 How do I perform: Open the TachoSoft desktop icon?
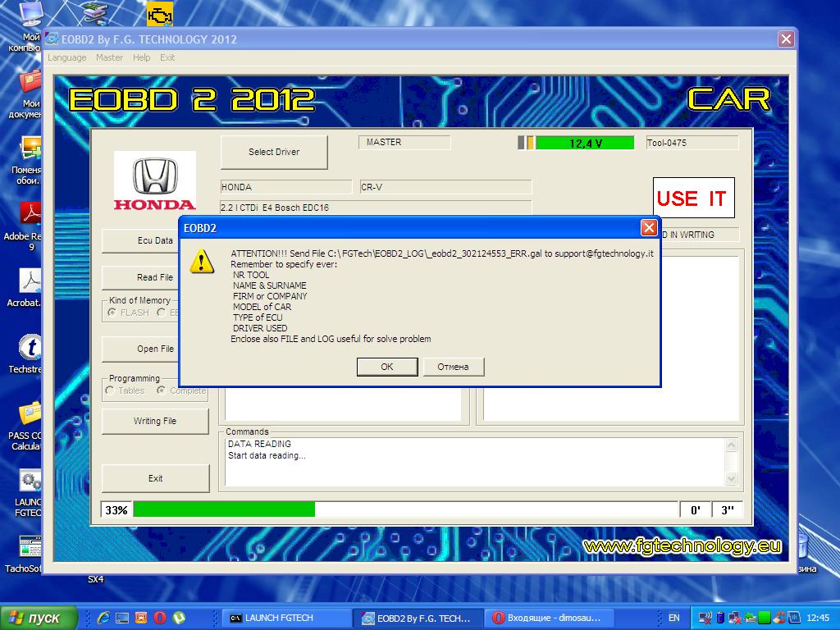pyautogui.click(x=30, y=547)
